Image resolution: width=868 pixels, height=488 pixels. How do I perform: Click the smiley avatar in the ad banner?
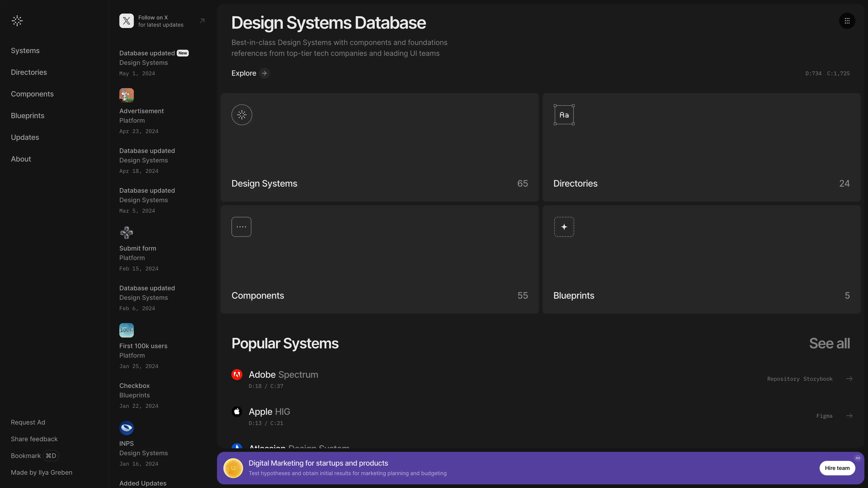point(233,468)
